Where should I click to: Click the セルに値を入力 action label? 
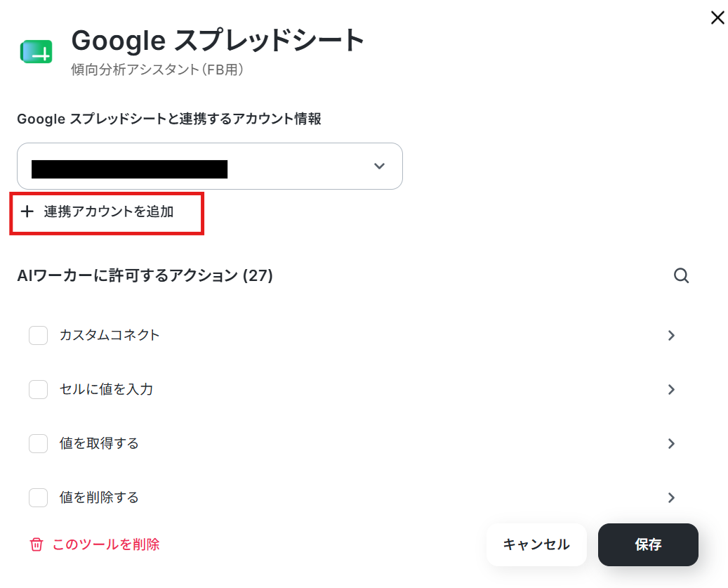[106, 389]
